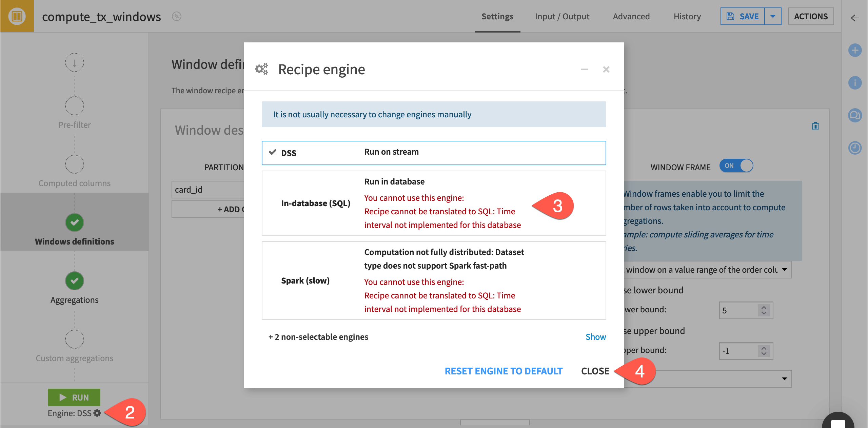Click the '+ 2 non-selectable engines' text
Image resolution: width=868 pixels, height=428 pixels.
pos(318,337)
